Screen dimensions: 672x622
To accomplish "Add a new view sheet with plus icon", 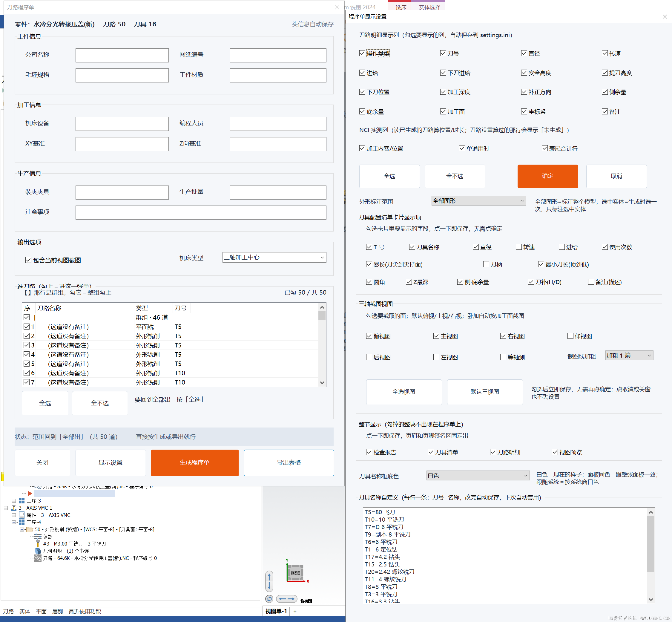I will tap(295, 612).
